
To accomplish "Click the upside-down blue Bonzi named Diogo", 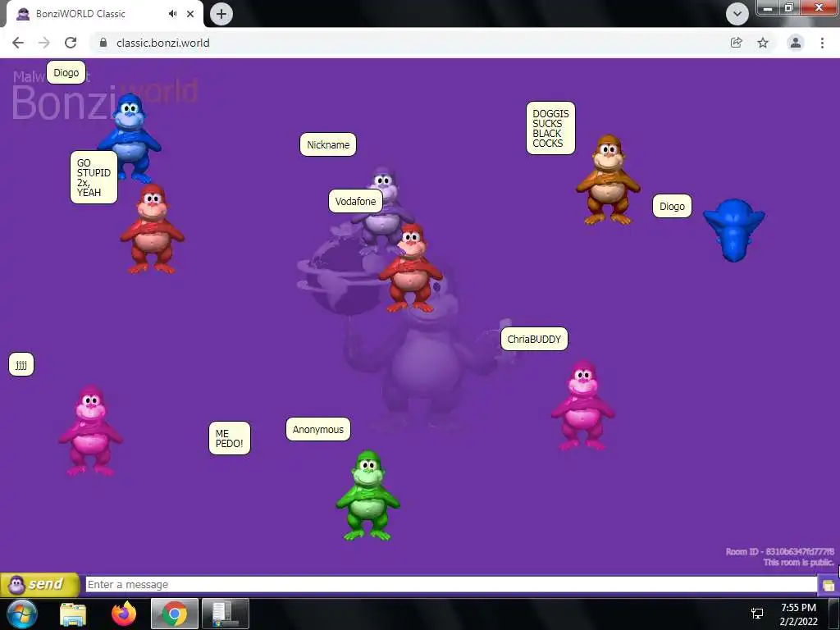I will coord(734,231).
